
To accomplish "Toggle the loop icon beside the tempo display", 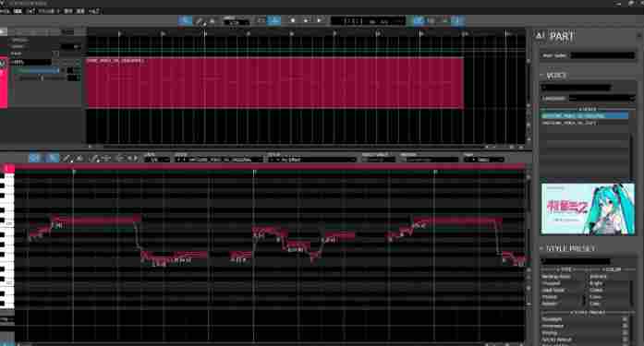I will tap(261, 20).
